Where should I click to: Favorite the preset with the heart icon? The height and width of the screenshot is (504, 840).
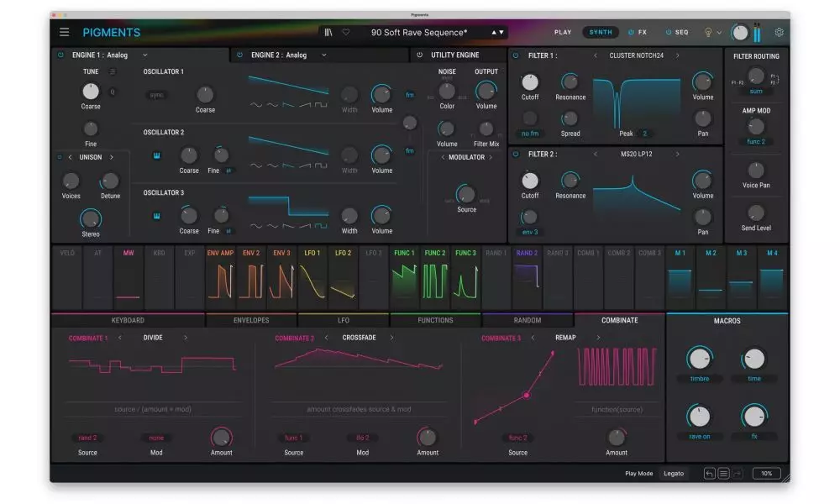(x=346, y=32)
